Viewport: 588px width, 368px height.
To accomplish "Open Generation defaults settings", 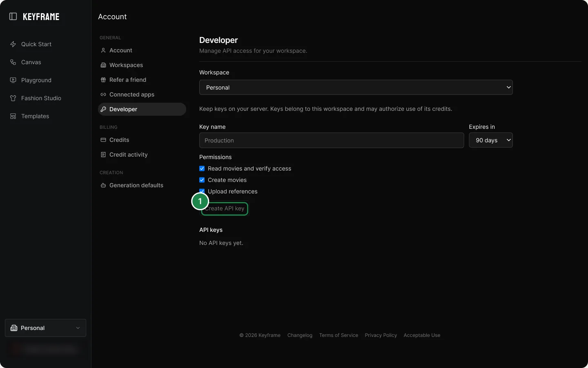I will (x=142, y=185).
